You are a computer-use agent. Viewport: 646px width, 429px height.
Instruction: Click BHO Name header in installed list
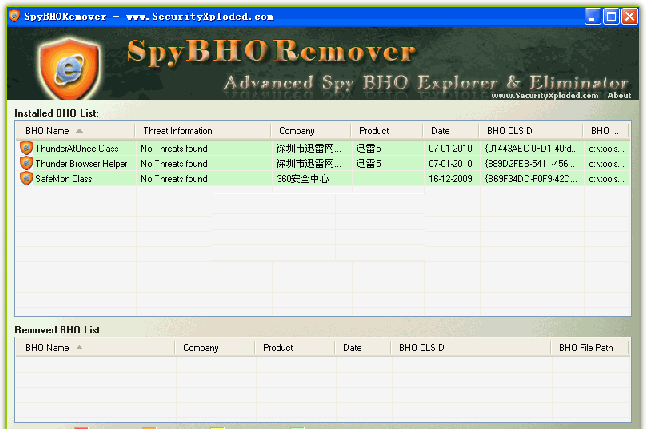tap(47, 131)
